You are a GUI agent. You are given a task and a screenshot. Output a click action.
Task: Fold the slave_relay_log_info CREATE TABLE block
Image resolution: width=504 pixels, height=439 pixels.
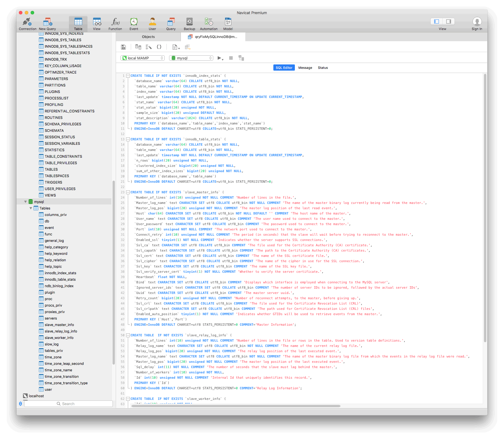(128, 335)
